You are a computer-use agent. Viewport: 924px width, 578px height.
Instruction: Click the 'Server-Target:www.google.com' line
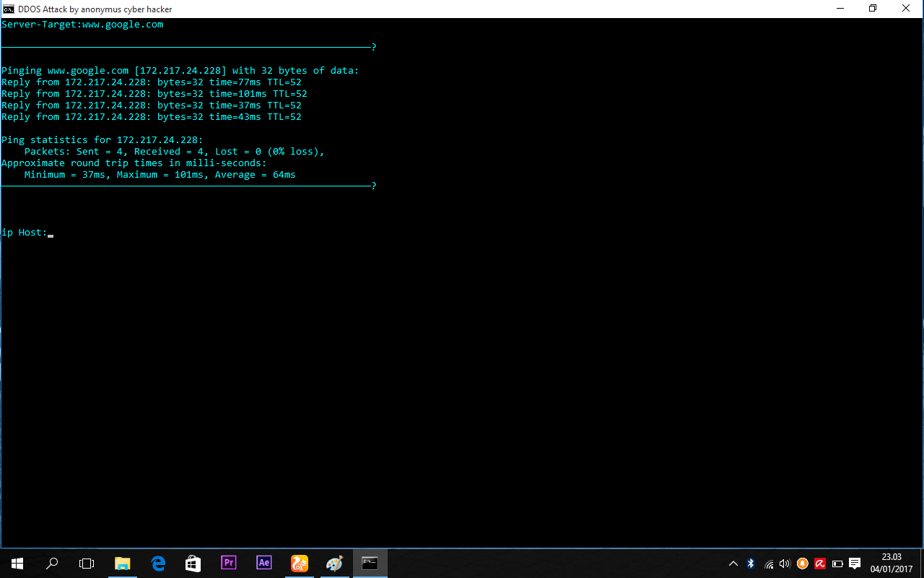82,25
